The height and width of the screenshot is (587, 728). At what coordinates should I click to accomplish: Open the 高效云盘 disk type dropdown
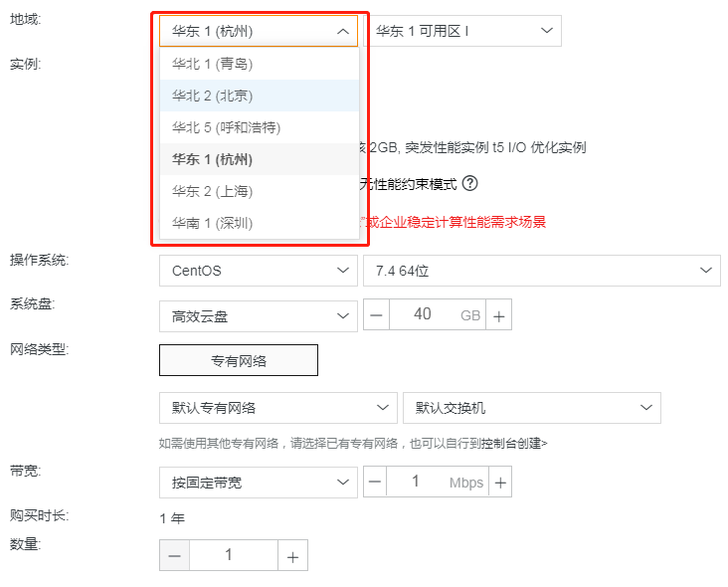pyautogui.click(x=258, y=316)
